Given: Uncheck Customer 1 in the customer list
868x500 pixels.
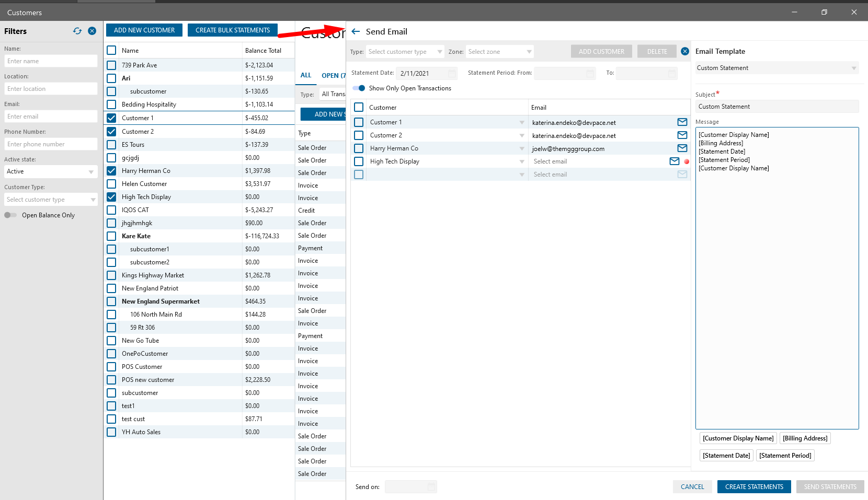Looking at the screenshot, I should click(111, 118).
